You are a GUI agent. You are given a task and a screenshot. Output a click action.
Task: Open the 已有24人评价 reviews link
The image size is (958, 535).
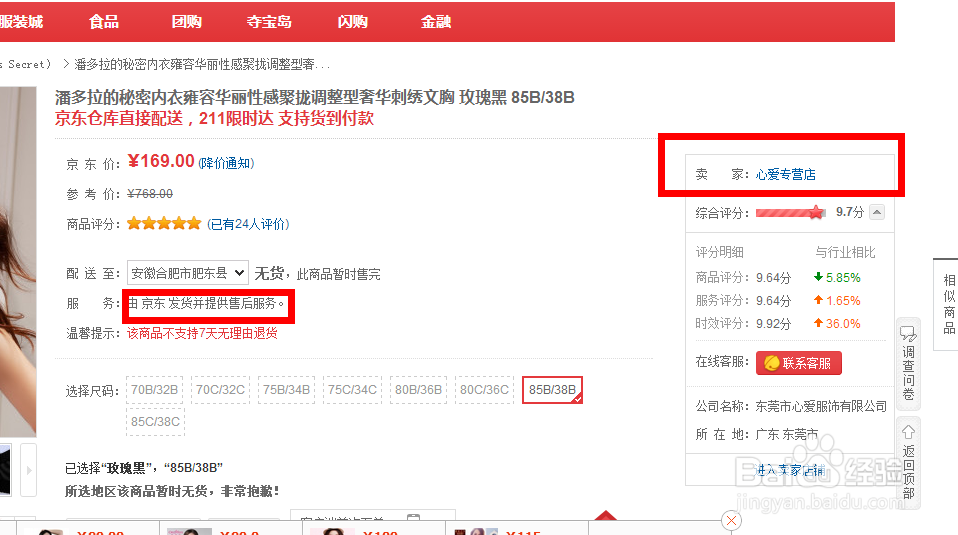click(x=248, y=224)
